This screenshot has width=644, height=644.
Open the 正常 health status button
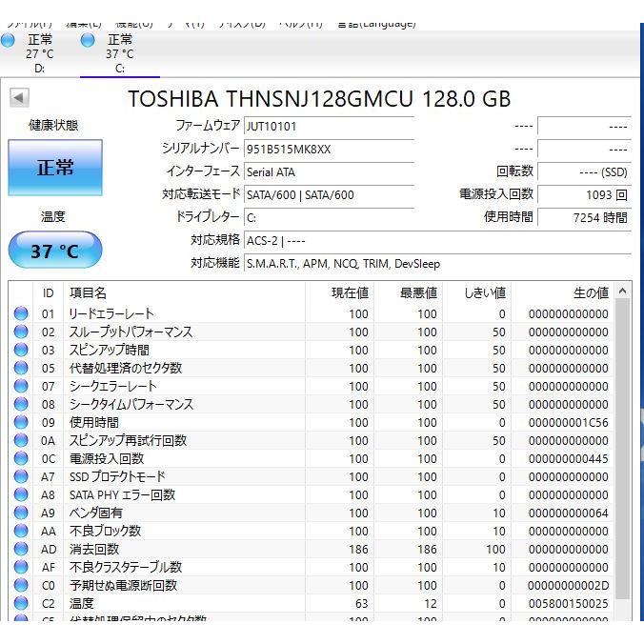coord(55,168)
